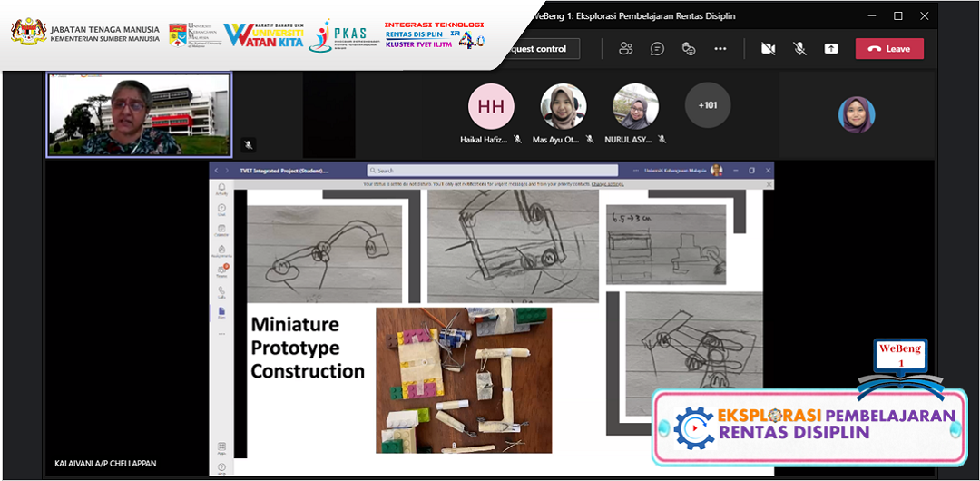Click the Share content icon
980x481 pixels.
tap(831, 49)
